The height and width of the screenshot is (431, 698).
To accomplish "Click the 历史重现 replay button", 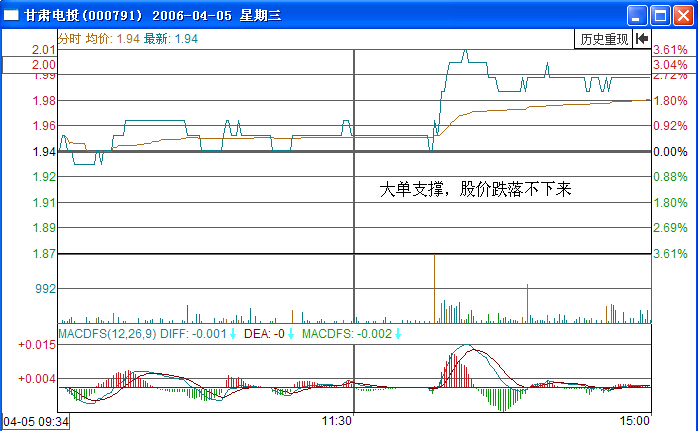I will tap(603, 39).
